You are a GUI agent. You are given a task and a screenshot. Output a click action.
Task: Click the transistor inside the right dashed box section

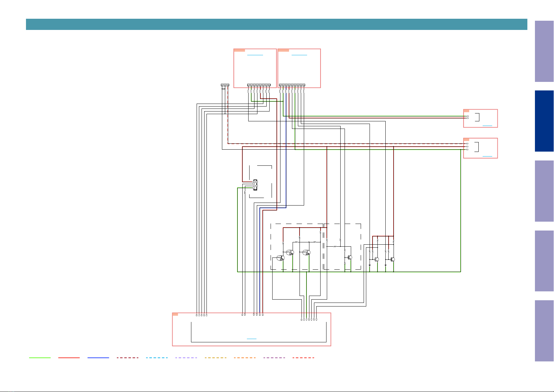[349, 257]
